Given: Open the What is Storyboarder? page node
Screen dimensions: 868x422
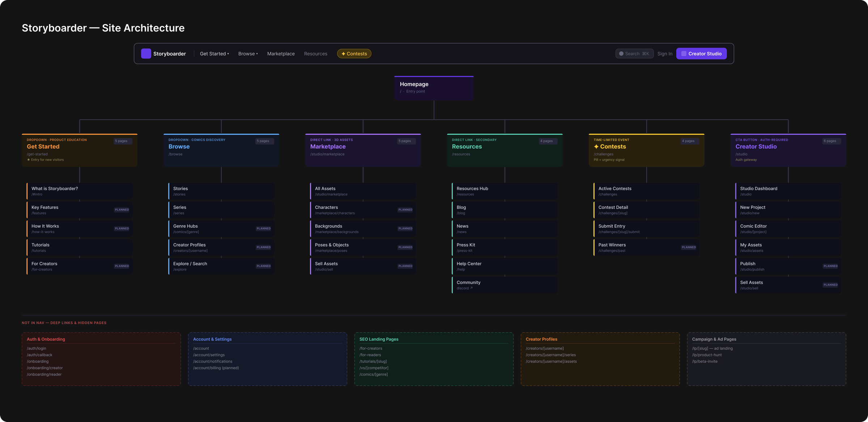Looking at the screenshot, I should (80, 191).
